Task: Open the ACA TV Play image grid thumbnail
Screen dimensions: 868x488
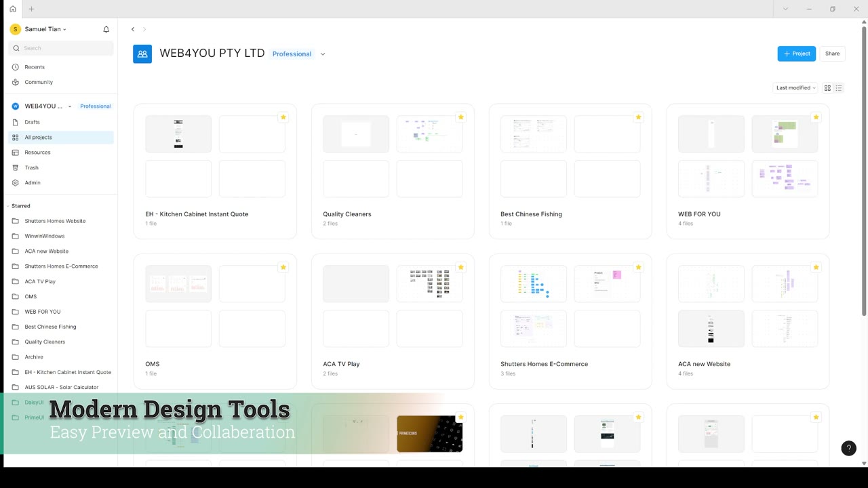Action: [x=430, y=284]
